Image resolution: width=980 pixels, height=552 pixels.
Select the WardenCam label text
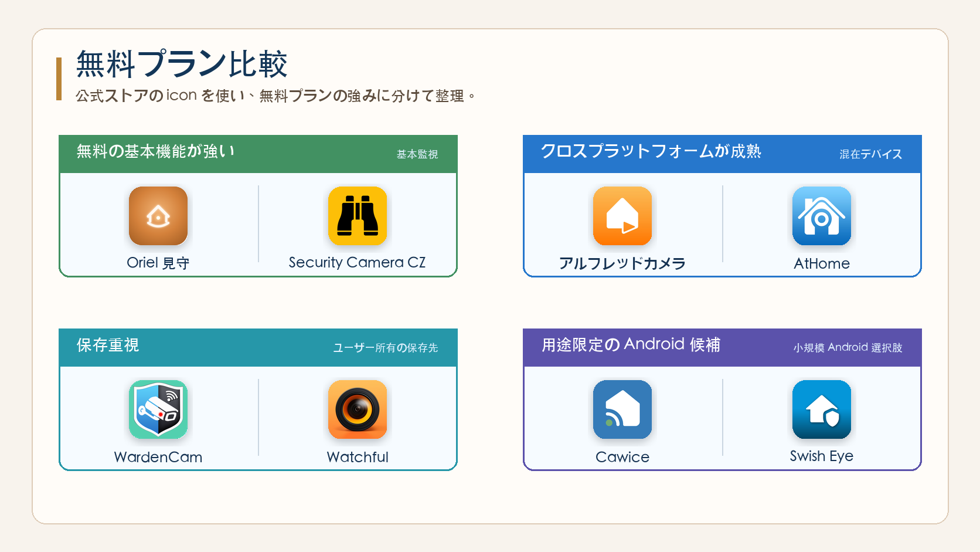tap(158, 457)
